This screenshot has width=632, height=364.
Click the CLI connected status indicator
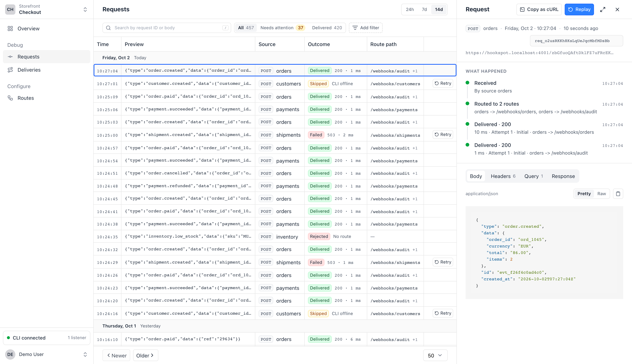pyautogui.click(x=46, y=338)
